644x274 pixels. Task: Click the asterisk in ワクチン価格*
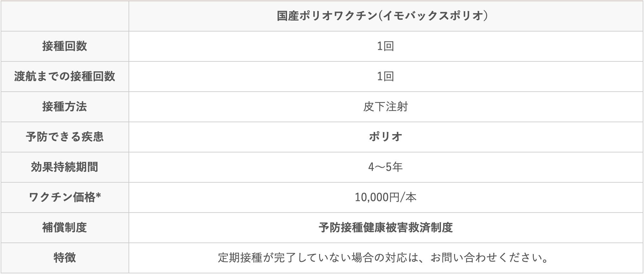click(98, 196)
